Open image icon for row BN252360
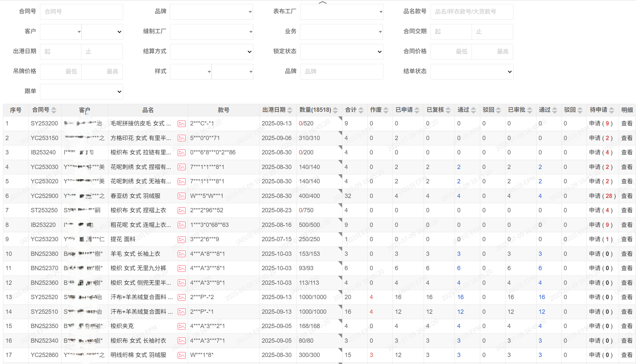The image size is (636, 364). pyautogui.click(x=181, y=283)
